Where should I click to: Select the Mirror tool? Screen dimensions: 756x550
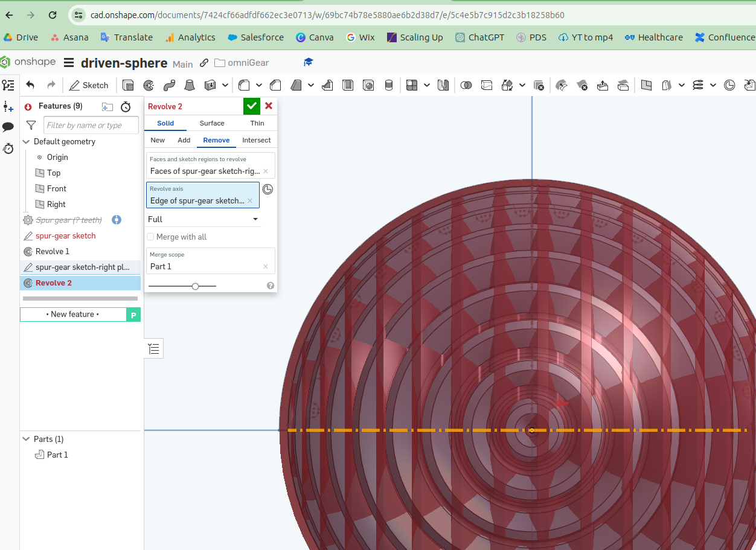click(443, 85)
